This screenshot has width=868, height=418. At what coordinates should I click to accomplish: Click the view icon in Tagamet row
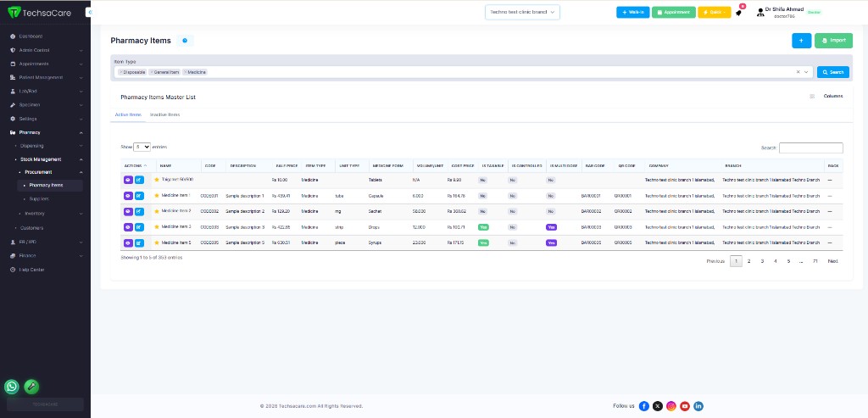128,180
